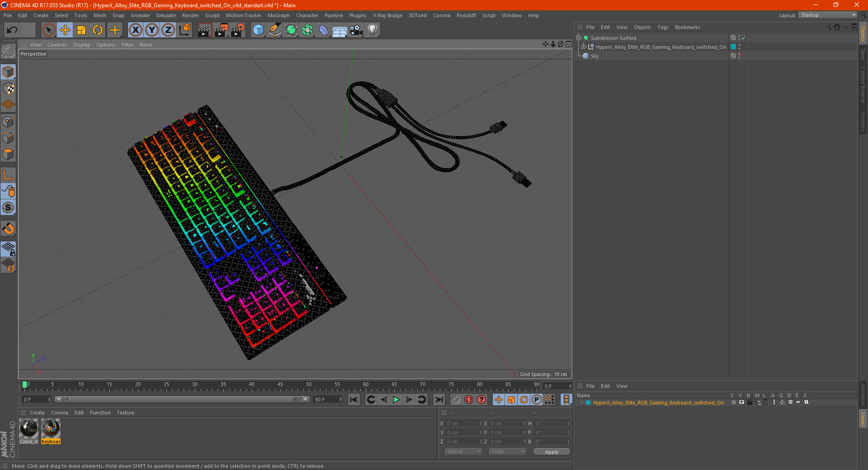Toggle Autokeying red button
Viewport: 868px width, 470px height.
tap(469, 399)
